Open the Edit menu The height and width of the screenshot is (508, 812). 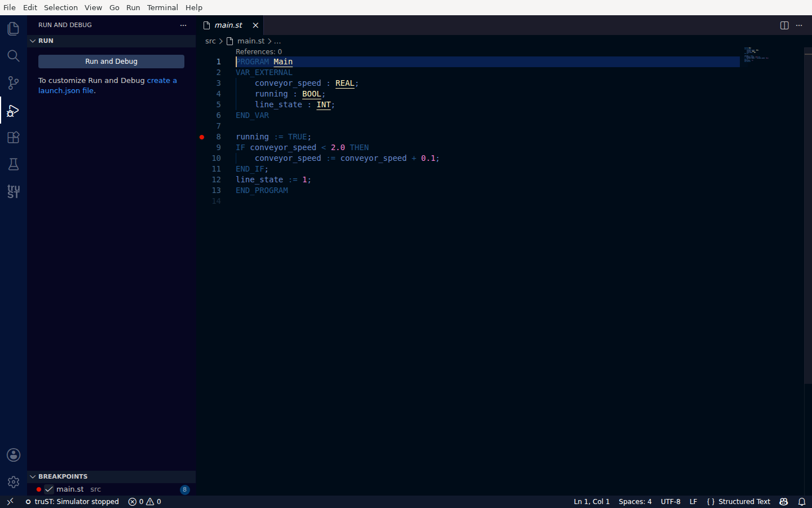point(30,7)
